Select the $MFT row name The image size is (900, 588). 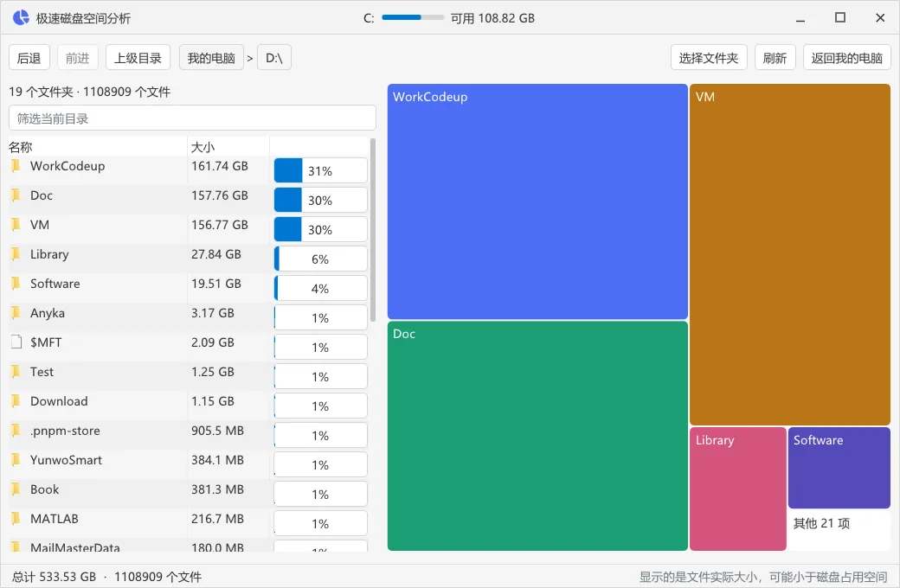pos(46,342)
